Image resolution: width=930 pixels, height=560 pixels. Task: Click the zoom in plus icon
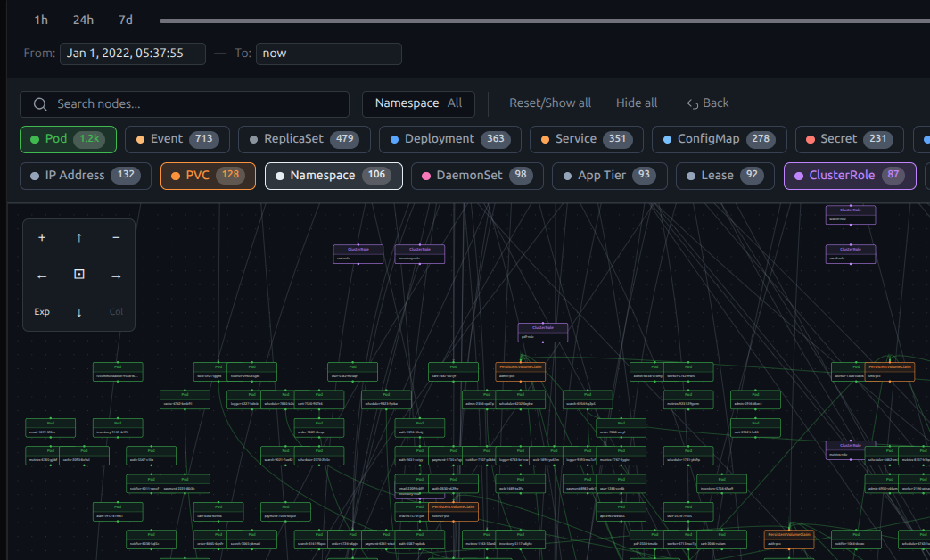pos(42,238)
